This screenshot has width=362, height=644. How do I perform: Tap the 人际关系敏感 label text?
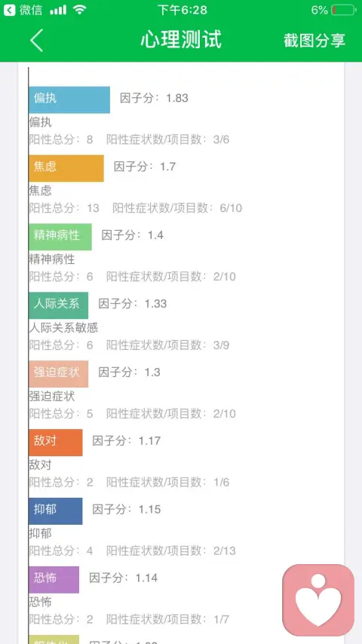(63, 327)
